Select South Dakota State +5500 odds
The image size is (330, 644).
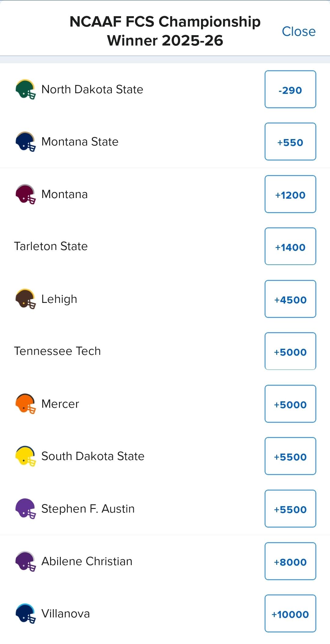(290, 456)
